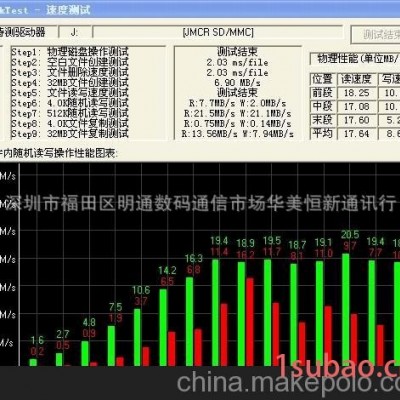The width and height of the screenshot is (400, 400).
Task: Select Step2 空白文件创建测试 row
Action: pos(70,63)
